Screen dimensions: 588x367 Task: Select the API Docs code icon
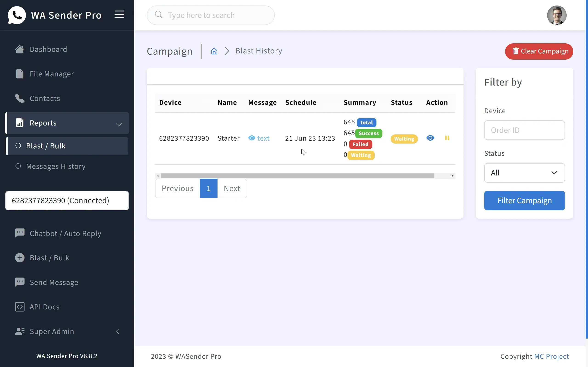pos(20,307)
